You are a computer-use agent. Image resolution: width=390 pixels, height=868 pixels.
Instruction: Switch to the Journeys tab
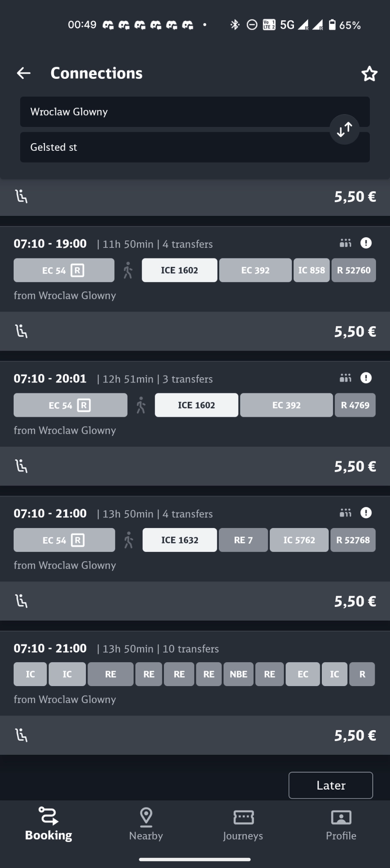click(243, 824)
